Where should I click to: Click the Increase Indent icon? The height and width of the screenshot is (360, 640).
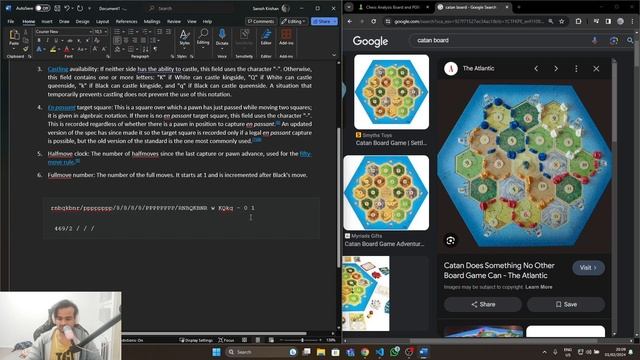(168, 31)
